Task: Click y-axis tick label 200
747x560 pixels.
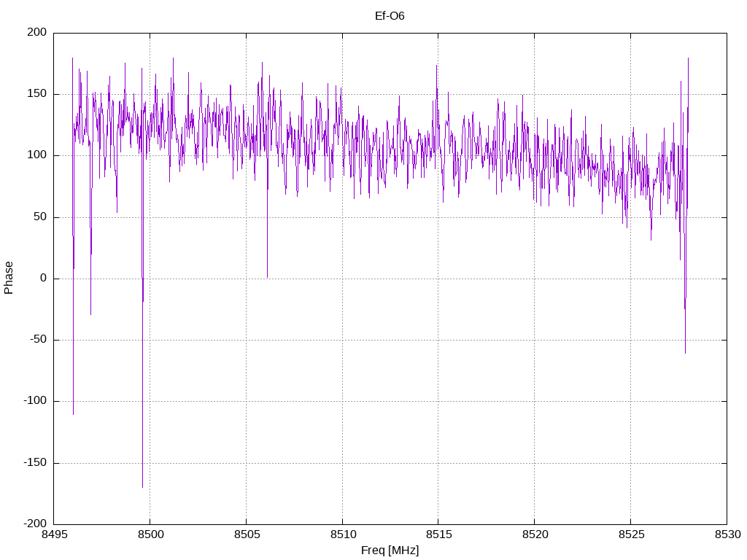Action: 37,32
